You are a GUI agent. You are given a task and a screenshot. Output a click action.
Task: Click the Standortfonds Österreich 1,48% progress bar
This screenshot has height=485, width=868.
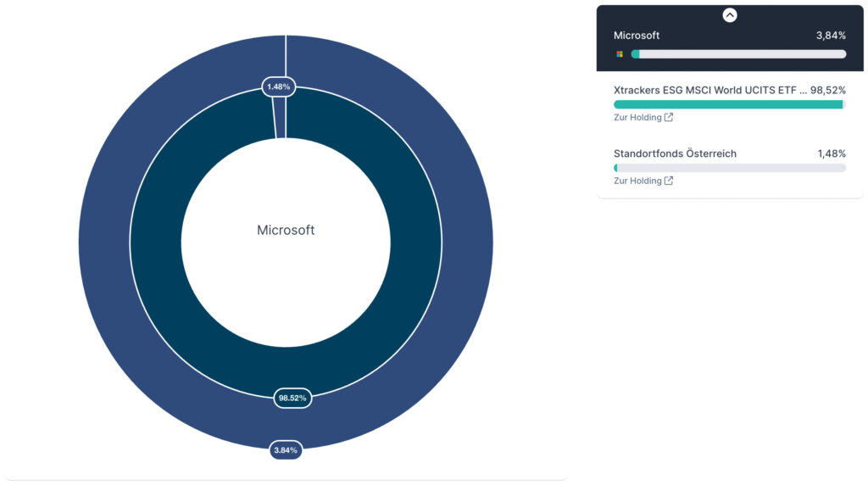click(729, 168)
